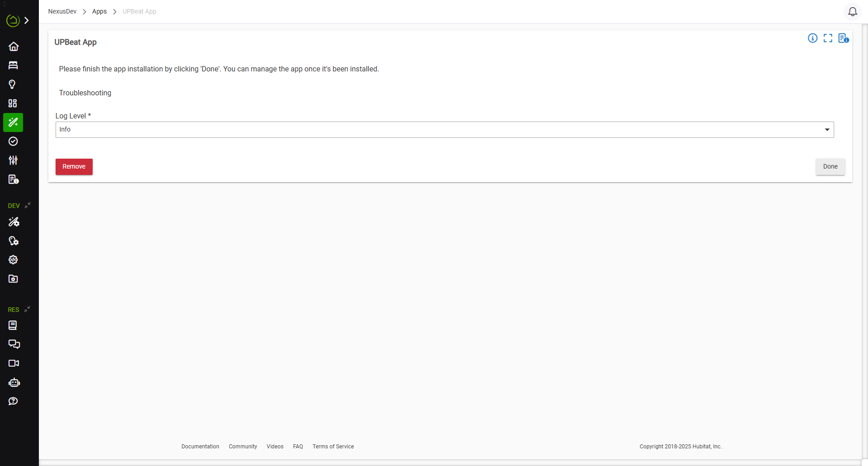Collapse the DEV sidebar section
Viewport: 868px width, 466px height.
click(x=28, y=205)
